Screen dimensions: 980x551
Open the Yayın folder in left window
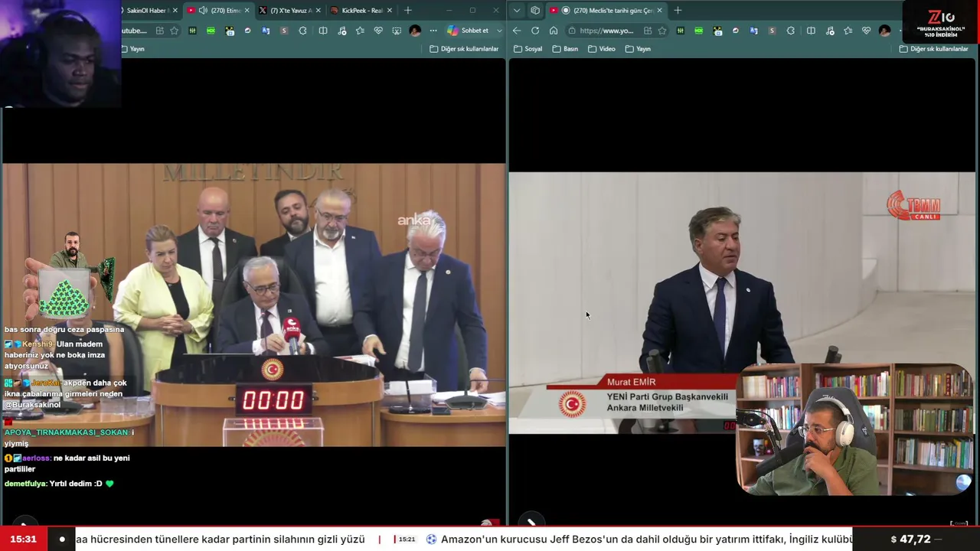[133, 49]
